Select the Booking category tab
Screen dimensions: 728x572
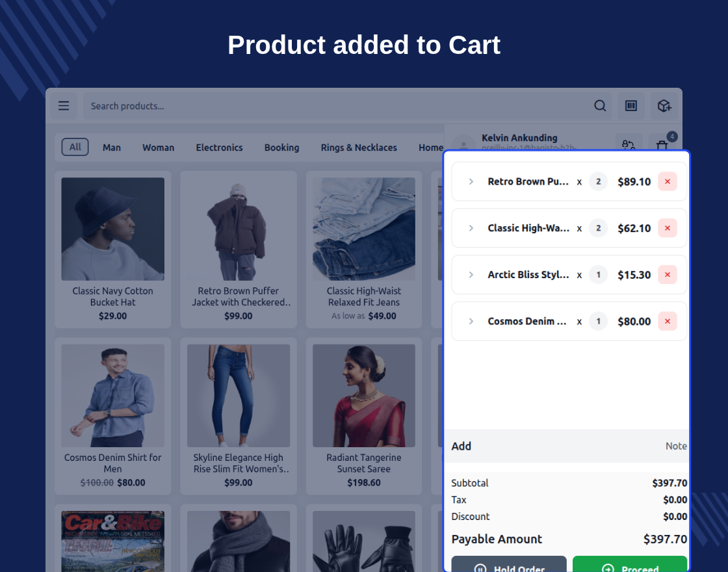282,148
